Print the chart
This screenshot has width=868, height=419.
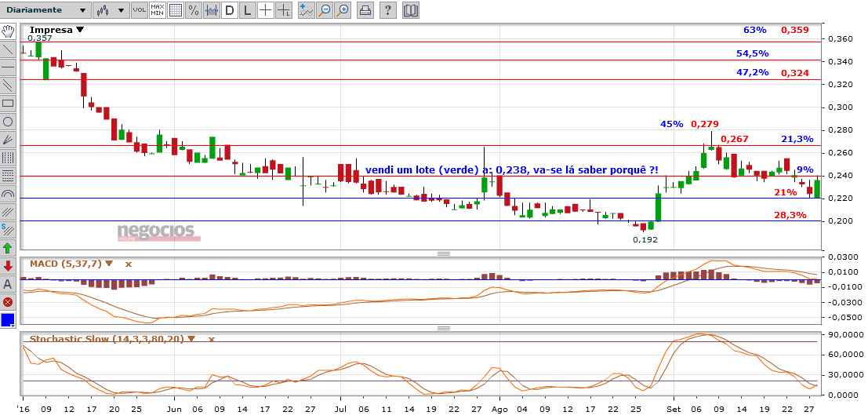coord(365,10)
